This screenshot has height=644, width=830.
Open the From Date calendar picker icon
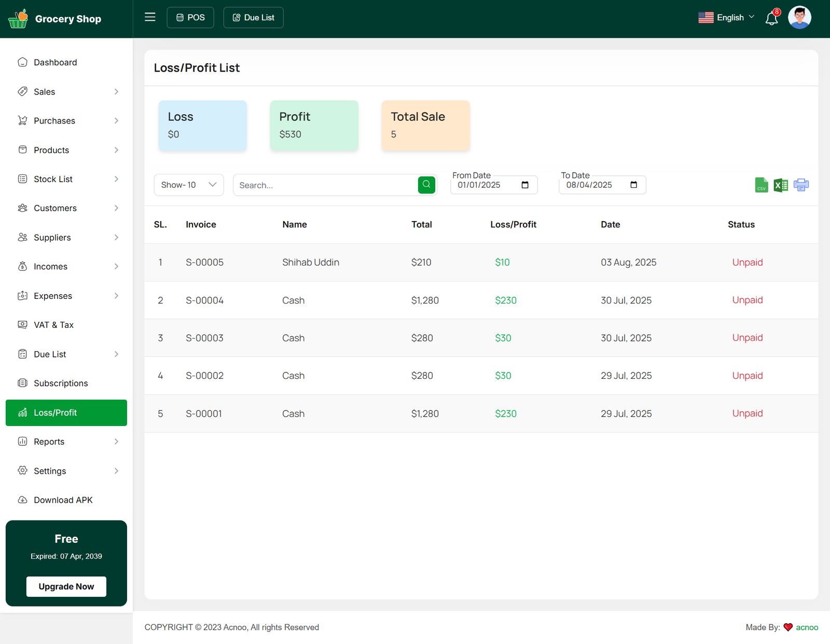525,185
